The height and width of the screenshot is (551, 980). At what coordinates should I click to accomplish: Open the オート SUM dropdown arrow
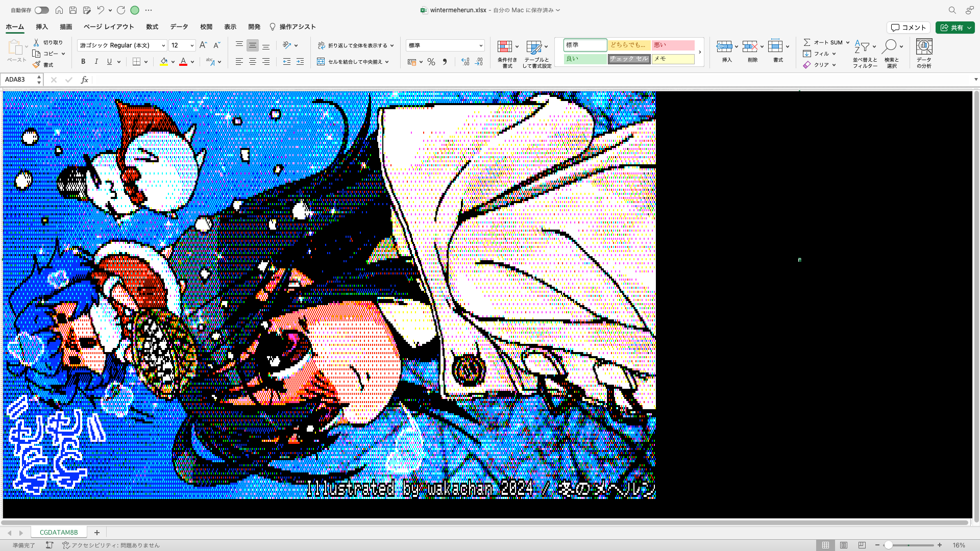click(x=848, y=42)
